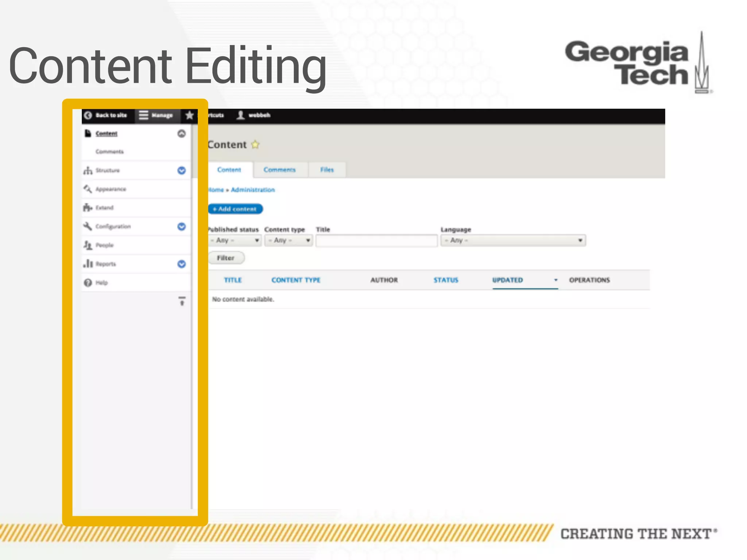Select the Files tab
The height and width of the screenshot is (560, 747).
tap(327, 170)
